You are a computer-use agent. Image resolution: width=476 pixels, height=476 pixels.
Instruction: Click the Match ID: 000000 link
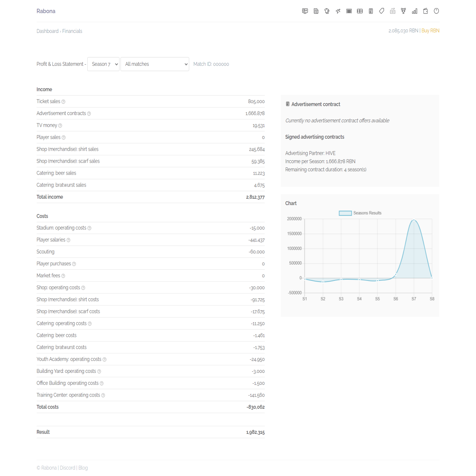point(211,64)
